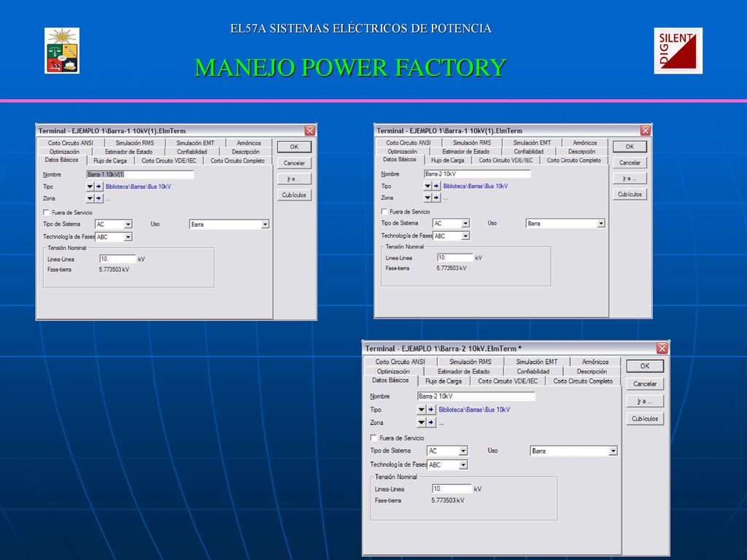
Task: Select Simulación RMS tab in upper-right dialog
Action: [471, 143]
